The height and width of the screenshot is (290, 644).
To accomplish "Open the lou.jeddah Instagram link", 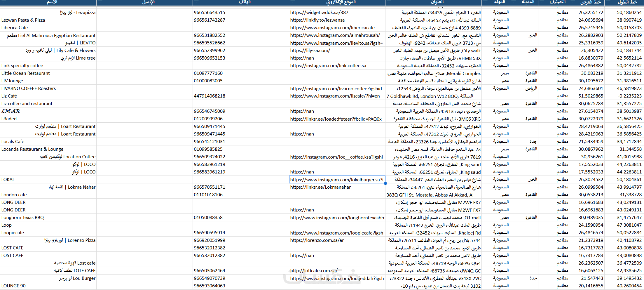I will (337, 278).
